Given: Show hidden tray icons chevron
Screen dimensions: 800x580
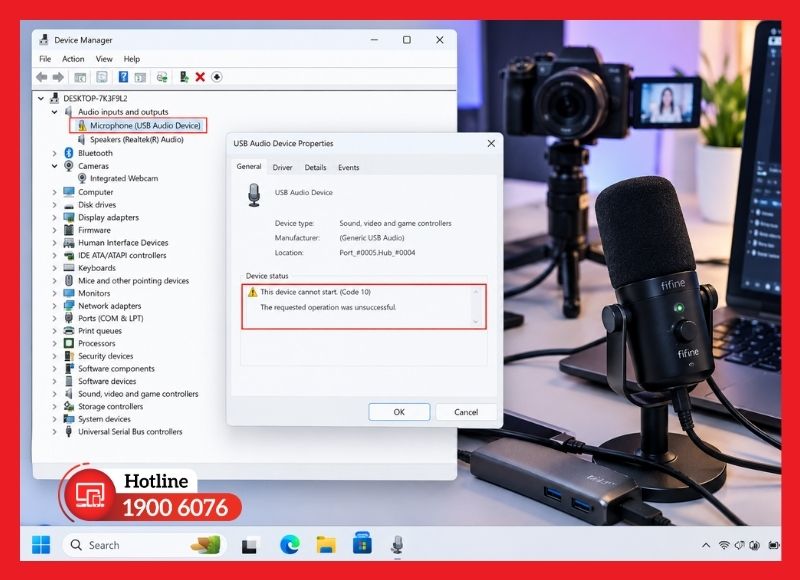Looking at the screenshot, I should 706,545.
